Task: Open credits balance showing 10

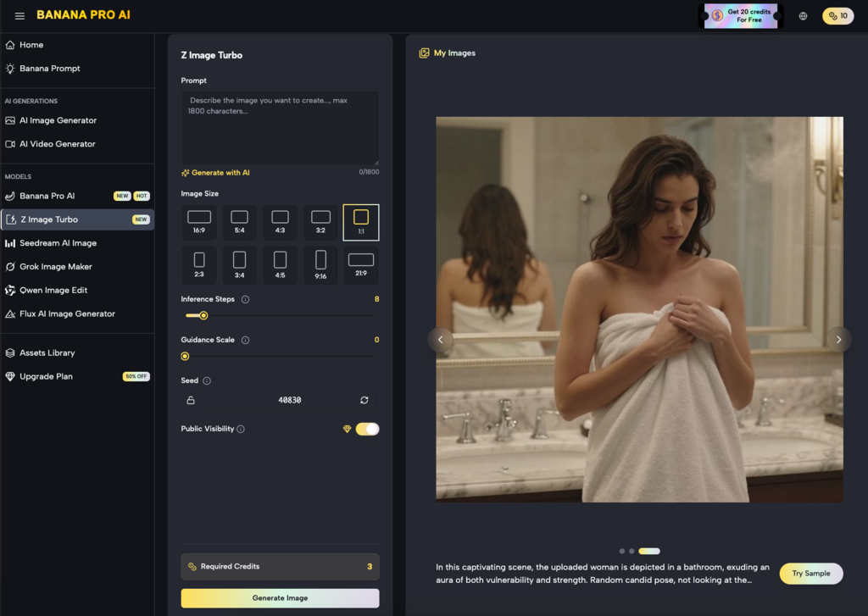Action: click(x=837, y=16)
